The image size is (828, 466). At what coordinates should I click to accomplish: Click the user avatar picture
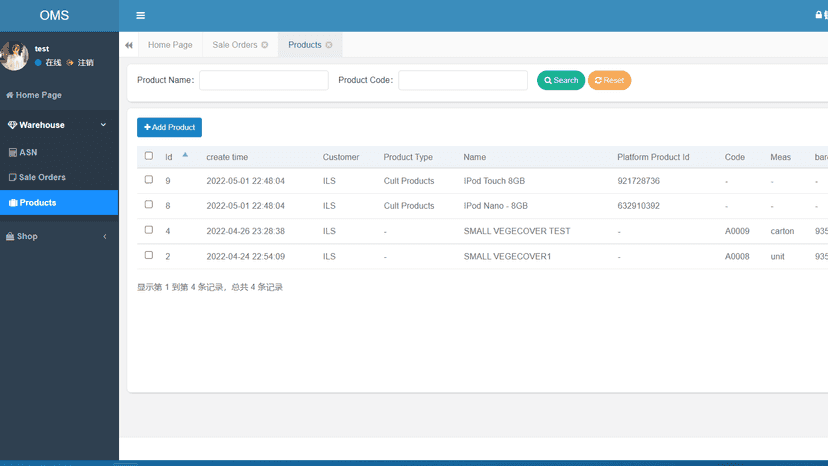[15, 55]
